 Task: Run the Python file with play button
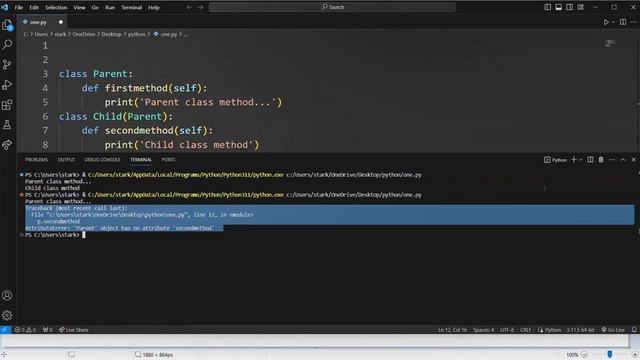click(606, 22)
